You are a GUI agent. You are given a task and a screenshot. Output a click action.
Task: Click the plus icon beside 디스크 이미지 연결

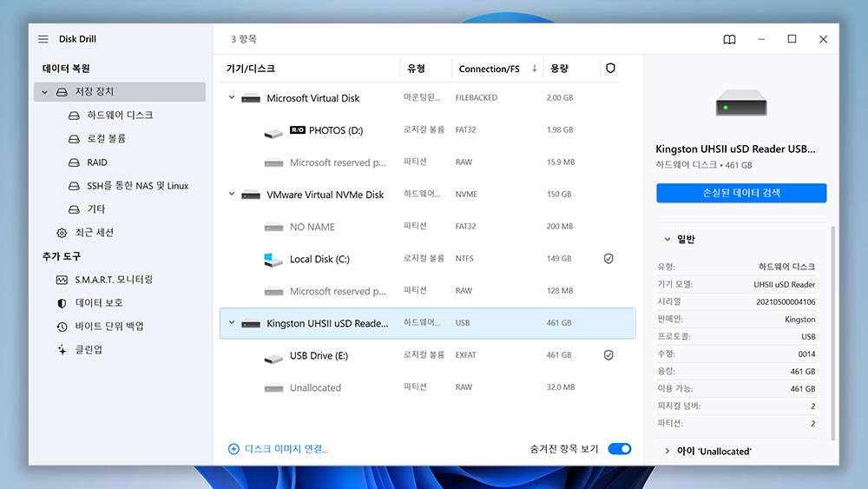[233, 448]
